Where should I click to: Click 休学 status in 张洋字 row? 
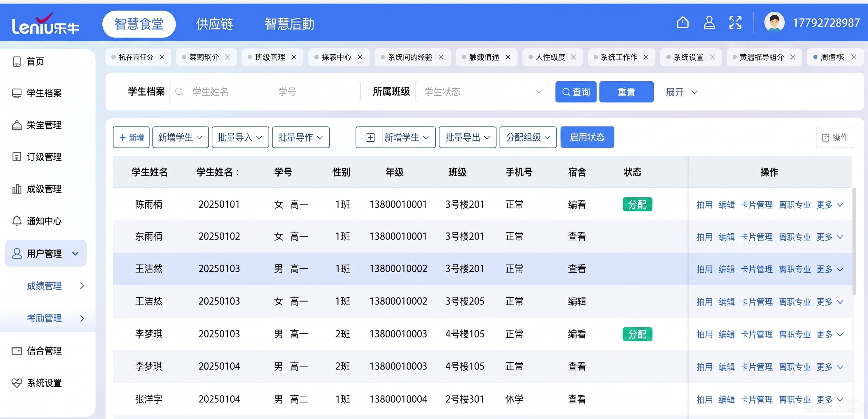514,399
